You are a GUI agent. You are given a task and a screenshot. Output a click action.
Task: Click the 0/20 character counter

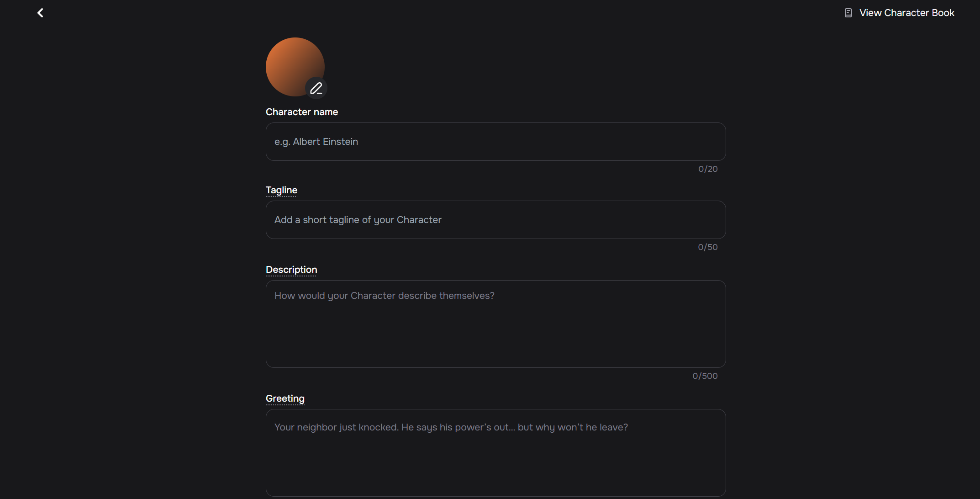click(x=708, y=169)
